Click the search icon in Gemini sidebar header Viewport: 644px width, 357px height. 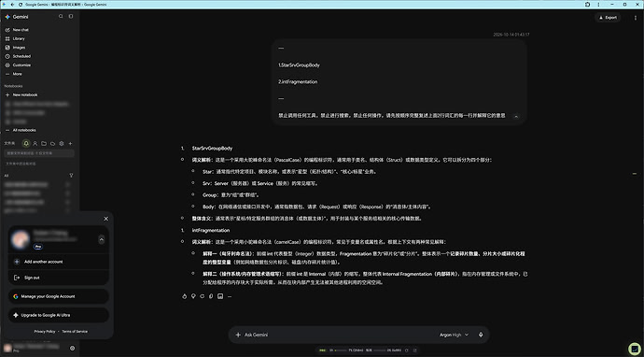click(x=61, y=17)
